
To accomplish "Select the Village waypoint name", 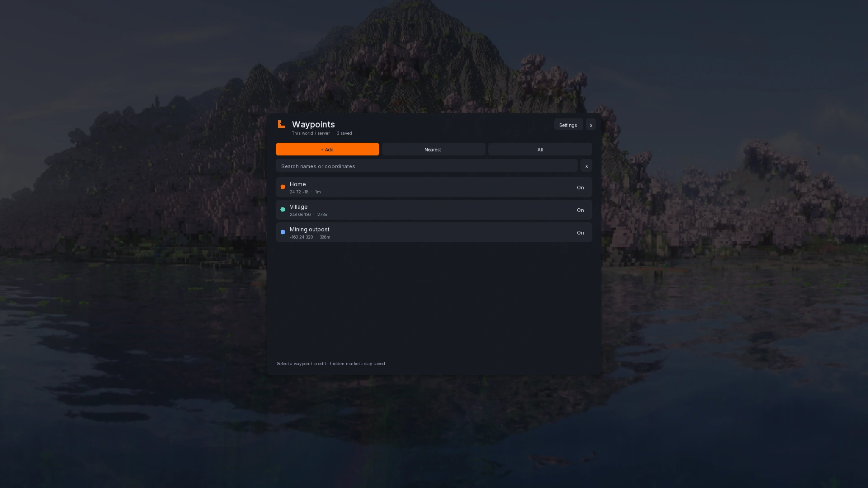I will tap(299, 206).
